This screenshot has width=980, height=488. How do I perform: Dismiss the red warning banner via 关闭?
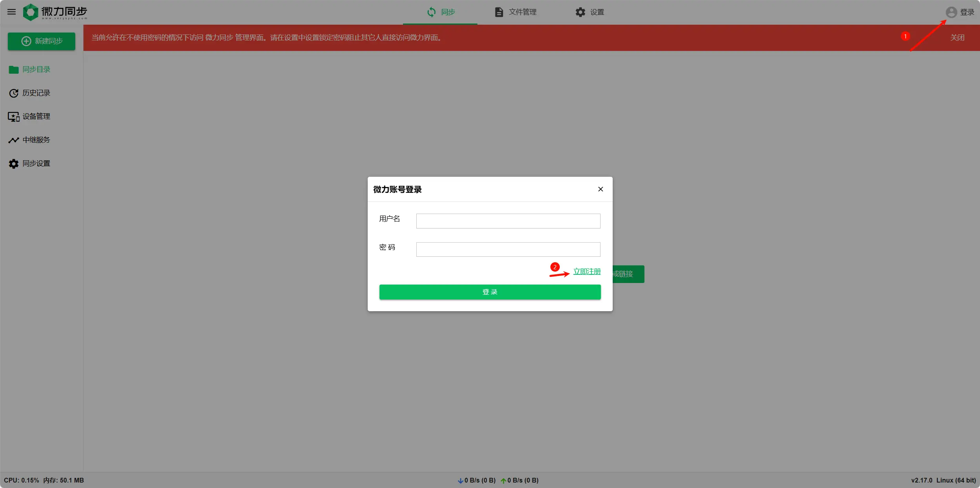click(x=957, y=38)
